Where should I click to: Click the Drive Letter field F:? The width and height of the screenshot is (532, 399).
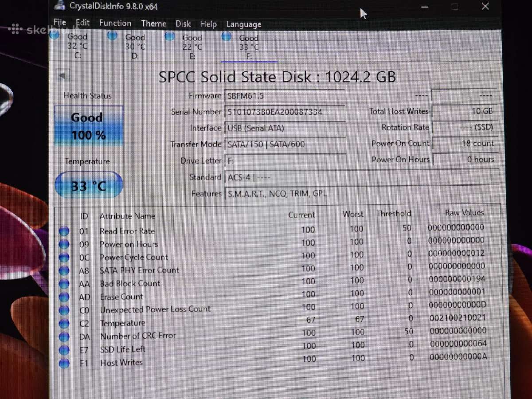(x=285, y=160)
